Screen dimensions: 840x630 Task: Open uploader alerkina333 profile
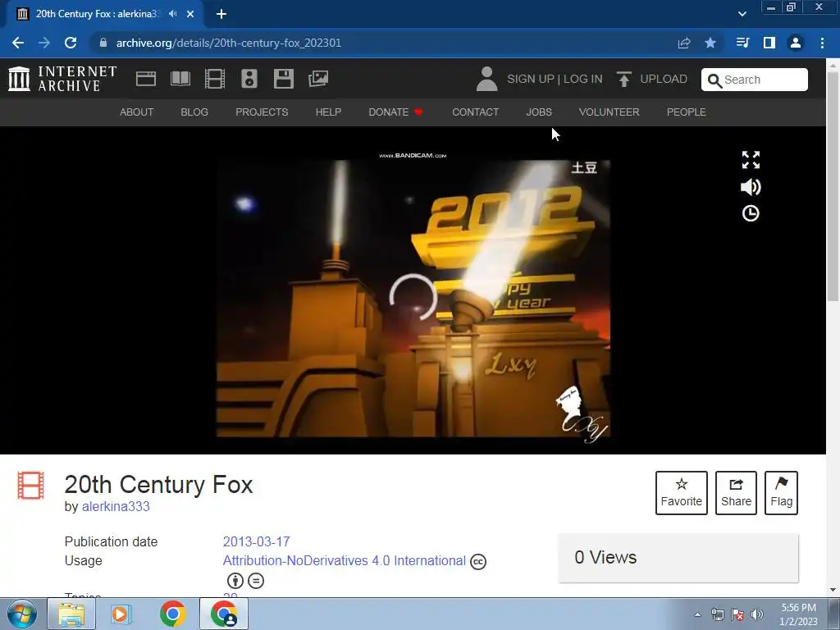[116, 506]
